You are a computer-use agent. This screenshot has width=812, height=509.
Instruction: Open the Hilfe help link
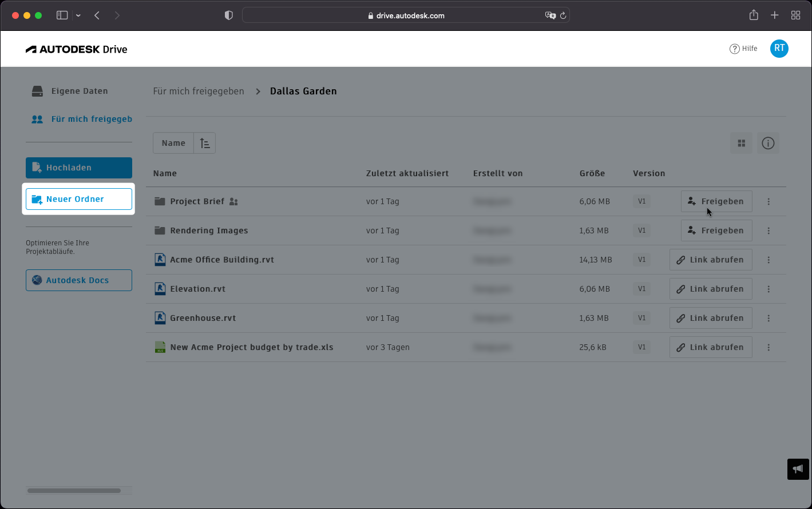[x=743, y=49]
